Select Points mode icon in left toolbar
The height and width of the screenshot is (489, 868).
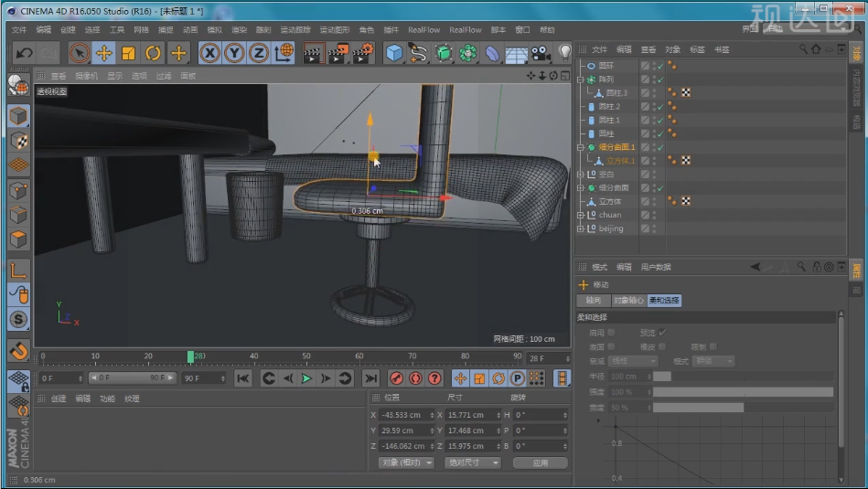coord(18,191)
